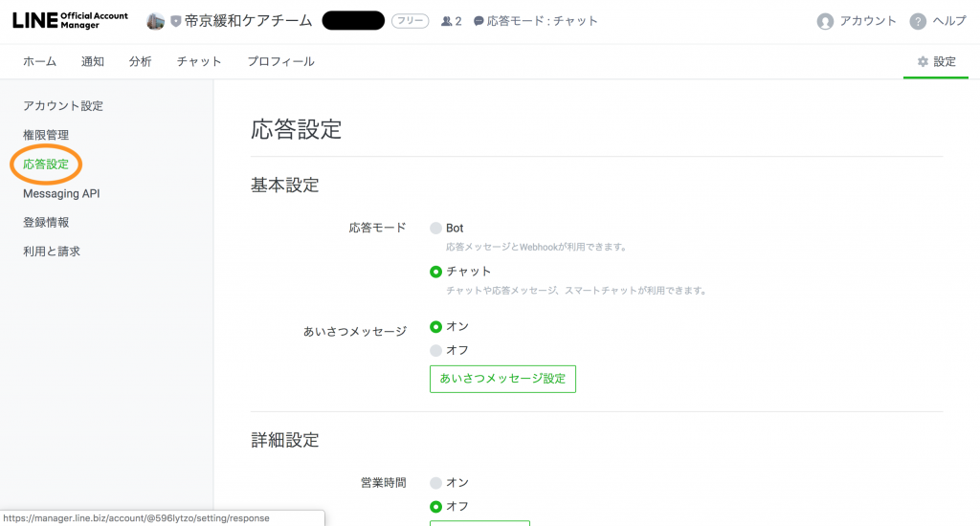Open ヘルプ via the question mark icon
Image resolution: width=980 pixels, height=526 pixels.
point(918,21)
